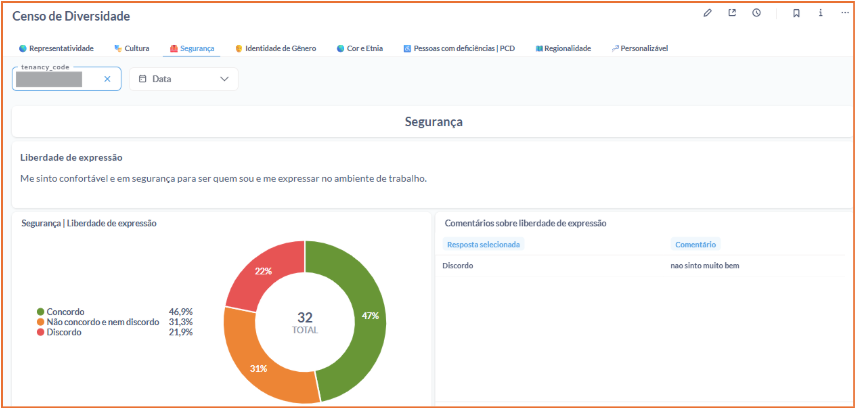Click the Comentário column header
Screen dimensions: 855x408
[695, 244]
